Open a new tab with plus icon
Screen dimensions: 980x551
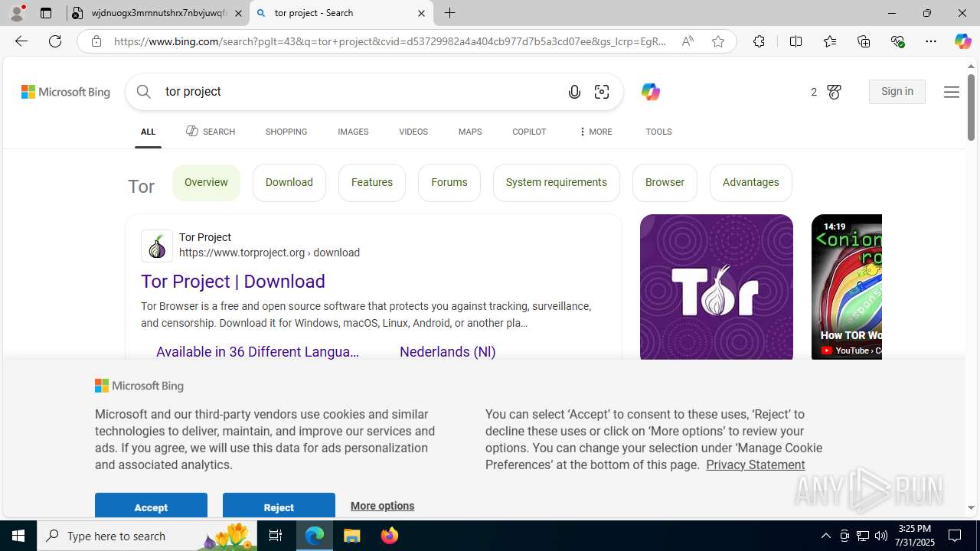tap(450, 13)
